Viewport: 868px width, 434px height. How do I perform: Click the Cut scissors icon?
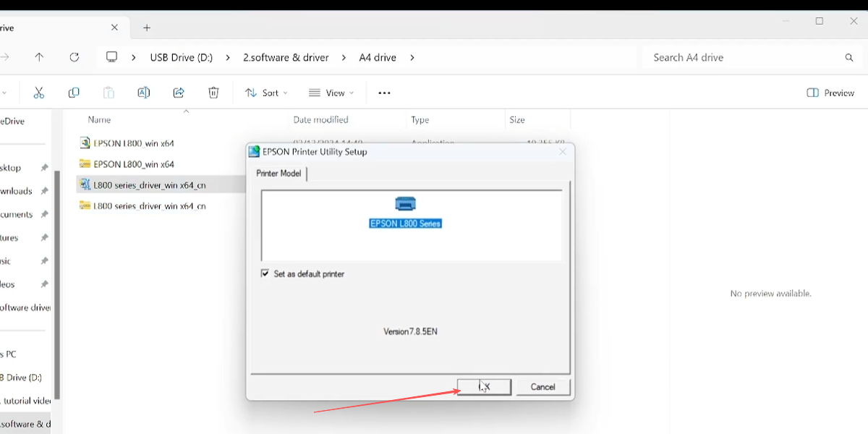(39, 93)
